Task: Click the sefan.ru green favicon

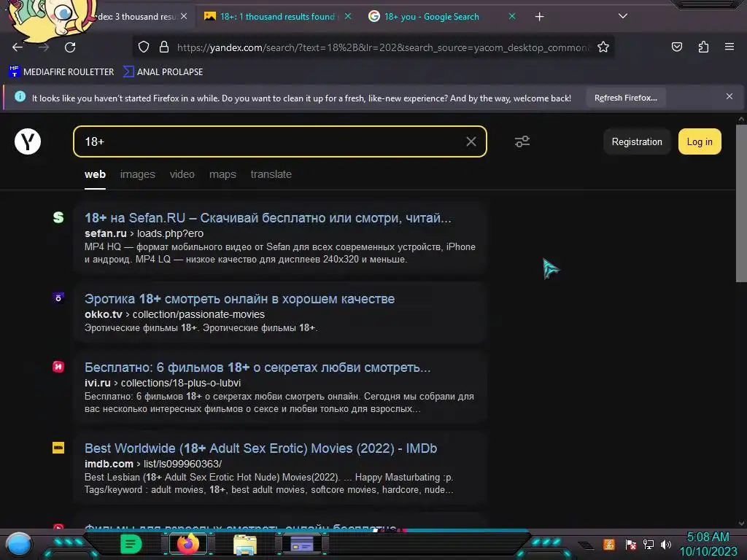Action: coord(58,217)
